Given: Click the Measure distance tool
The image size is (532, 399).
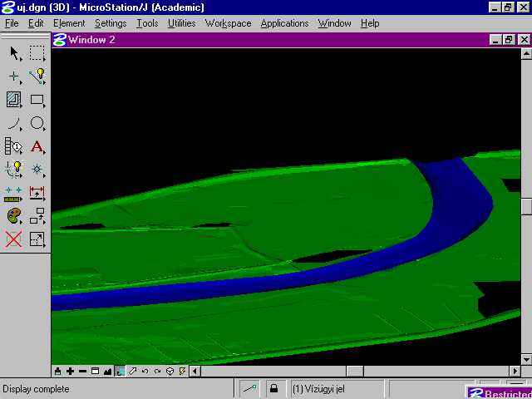Looking at the screenshot, I should [x=14, y=194].
